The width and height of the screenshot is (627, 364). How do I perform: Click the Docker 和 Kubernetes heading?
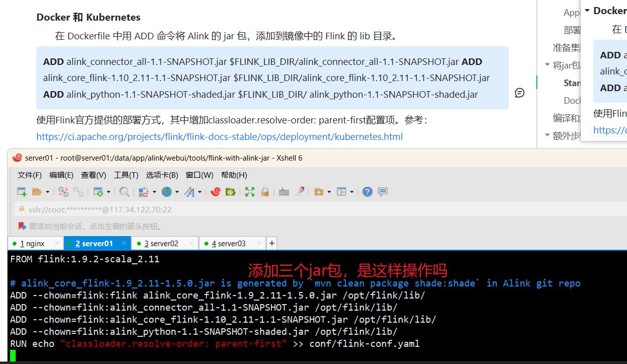click(89, 17)
